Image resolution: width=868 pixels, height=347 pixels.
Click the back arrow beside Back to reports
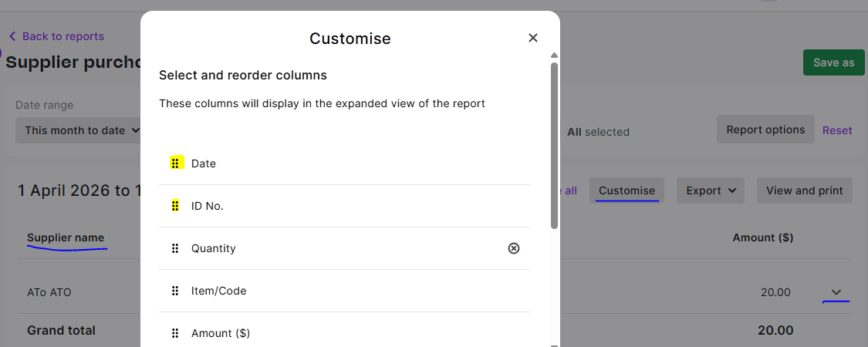click(12, 36)
